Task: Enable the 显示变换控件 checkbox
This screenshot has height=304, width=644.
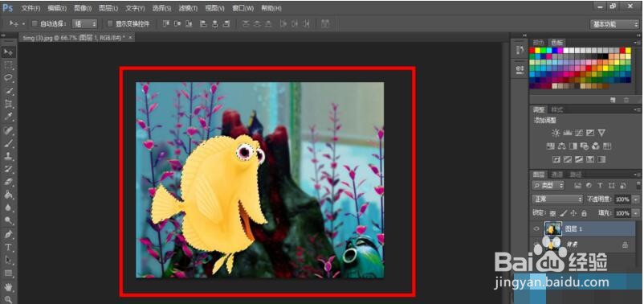Action: click(x=110, y=24)
